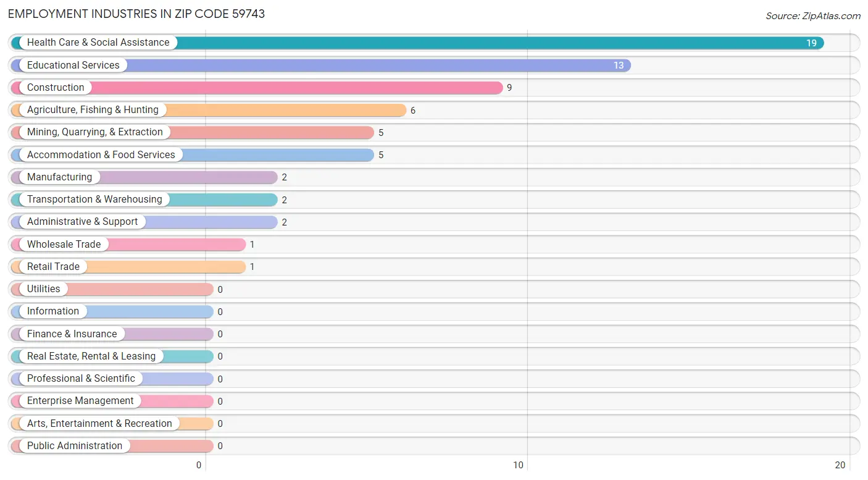Screen dimensions: 868x480
Task: Click the Enterprise Management label
Action: coord(80,401)
